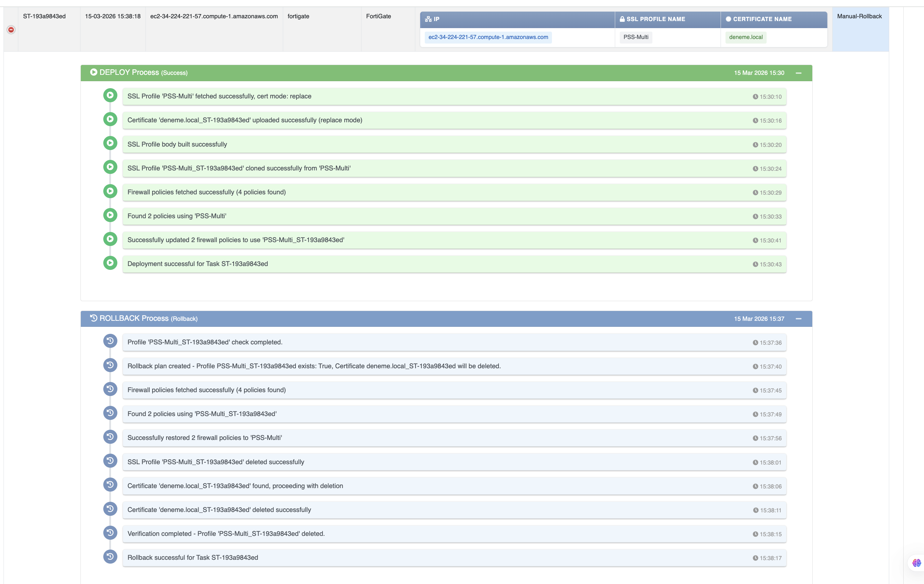Image resolution: width=924 pixels, height=584 pixels.
Task: Click deploy step icon for firewall policies fetched
Action: pos(110,191)
